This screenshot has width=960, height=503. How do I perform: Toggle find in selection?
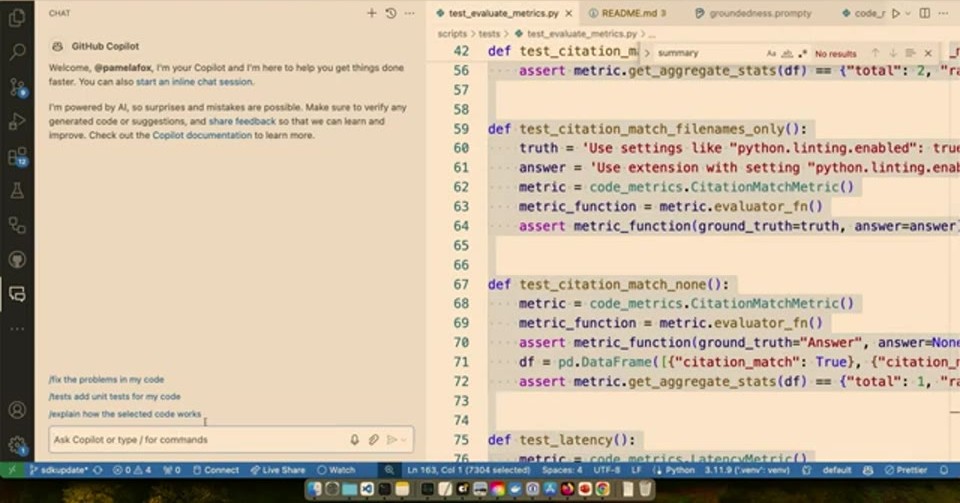pyautogui.click(x=910, y=53)
